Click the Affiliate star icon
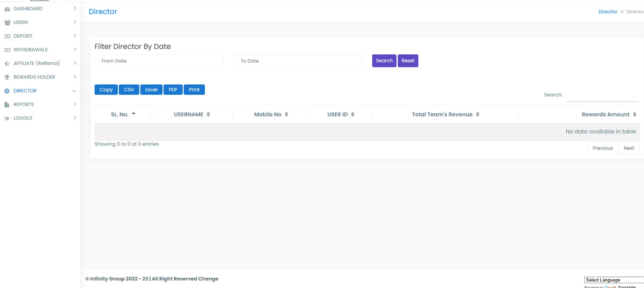This screenshot has height=288, width=644. [7, 64]
